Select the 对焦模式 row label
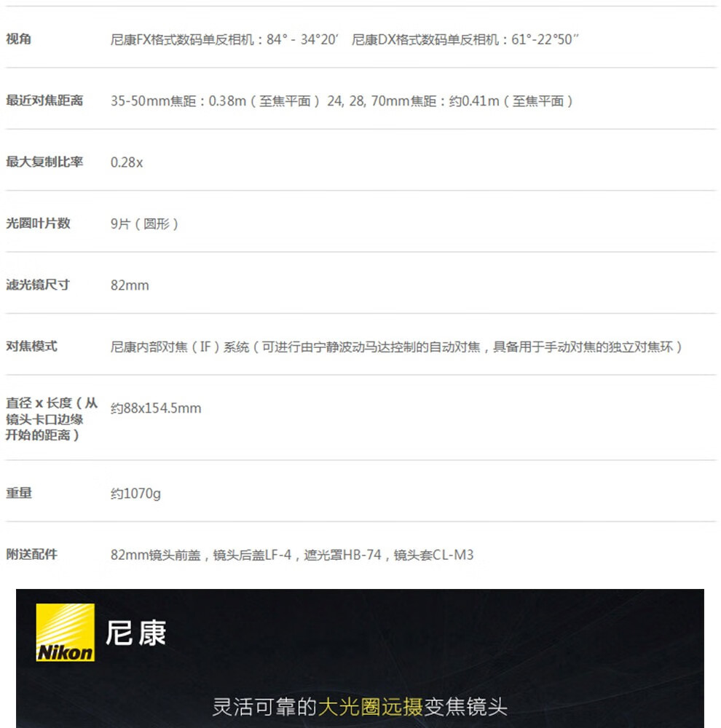 coord(31,347)
